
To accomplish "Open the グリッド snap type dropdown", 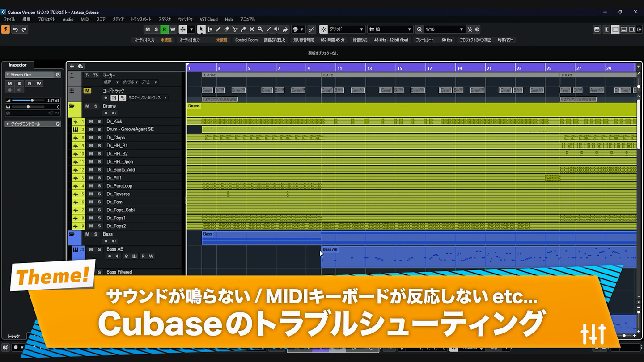I will tap(342, 29).
